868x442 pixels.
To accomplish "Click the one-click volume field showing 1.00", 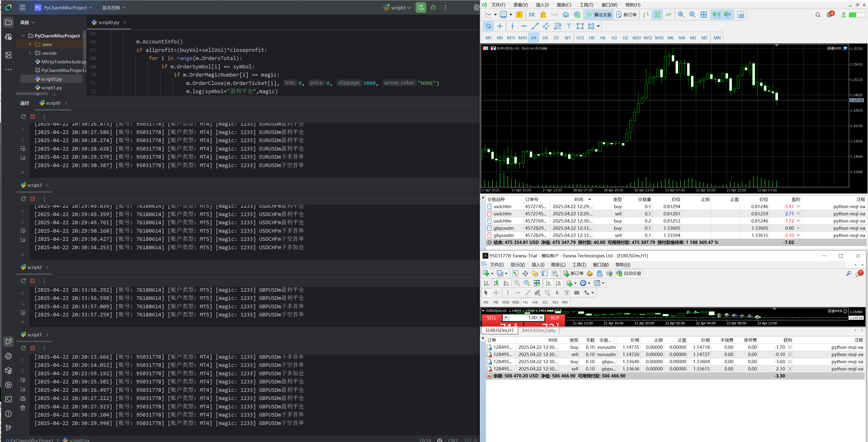I will point(523,318).
